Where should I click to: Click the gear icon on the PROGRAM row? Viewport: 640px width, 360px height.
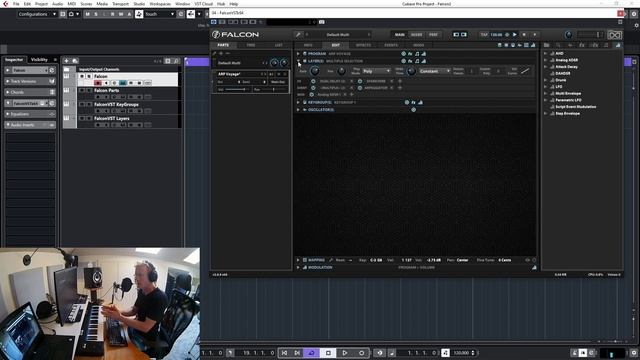coord(403,54)
